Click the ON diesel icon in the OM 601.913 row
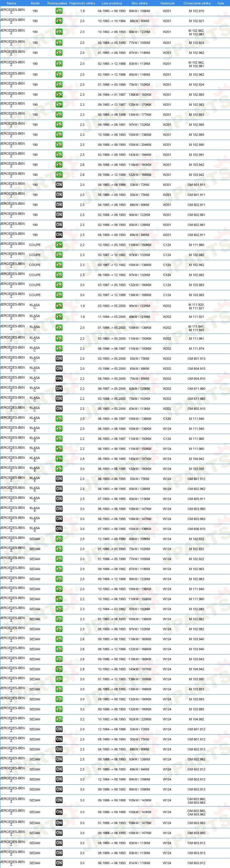This screenshot has width=230, height=868. 59,359
